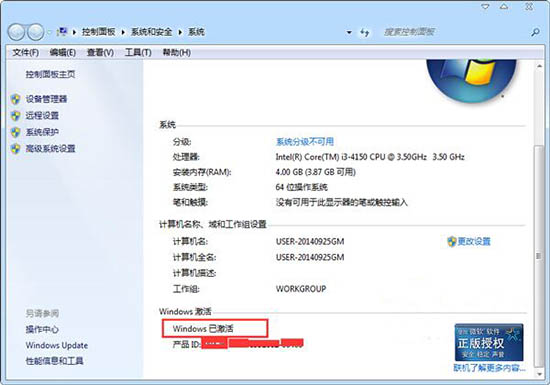Image resolution: width=550 pixels, height=385 pixels.
Task: Close the System window
Action: click(x=529, y=7)
